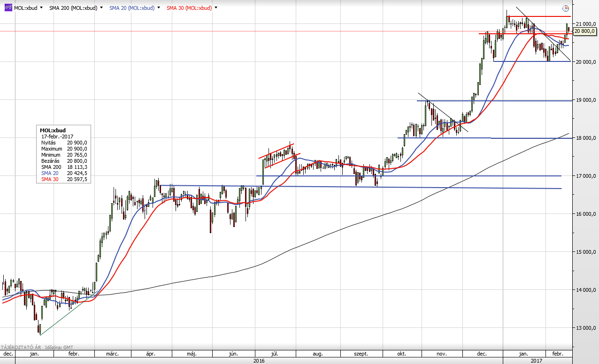The height and width of the screenshot is (364, 599).
Task: Click the ápr. month label on time axis
Action: 151,354
